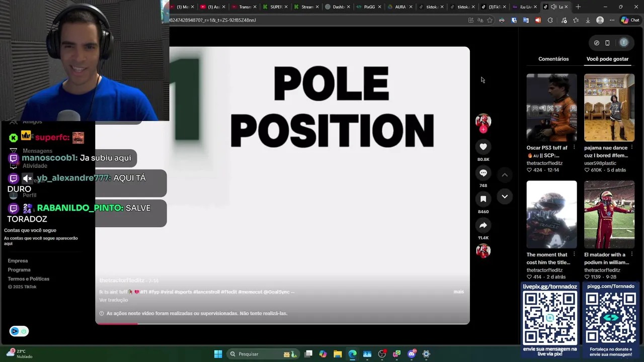644x362 pixels.
Task: Open the Termos e Políticas footer link
Action: point(28,279)
